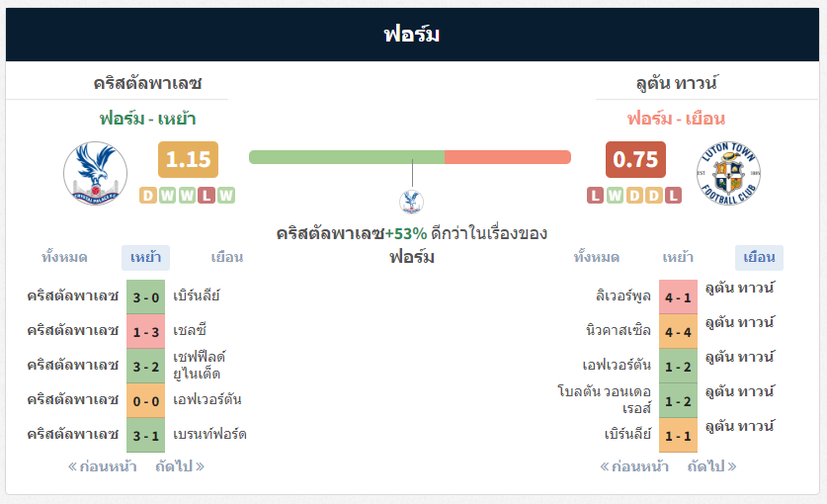The image size is (827, 504).
Task: Click the Crystal Palace eagle crest logo
Action: click(x=96, y=173)
